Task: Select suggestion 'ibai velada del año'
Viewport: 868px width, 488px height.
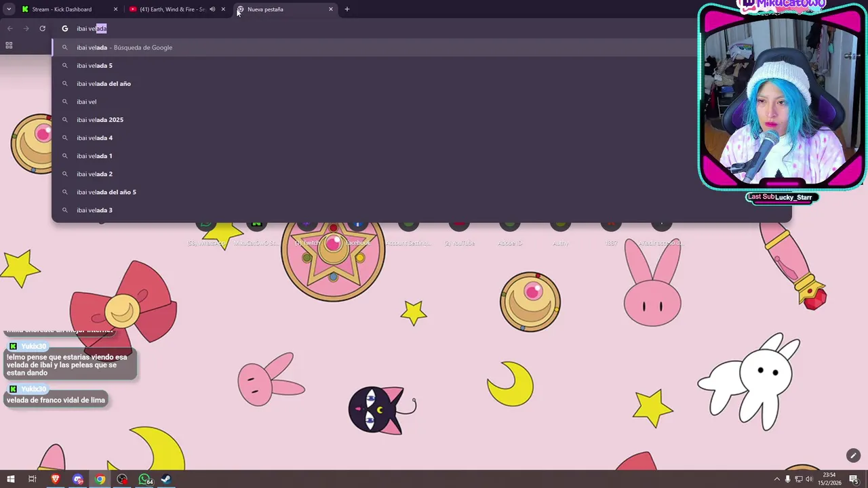Action: (x=420, y=83)
